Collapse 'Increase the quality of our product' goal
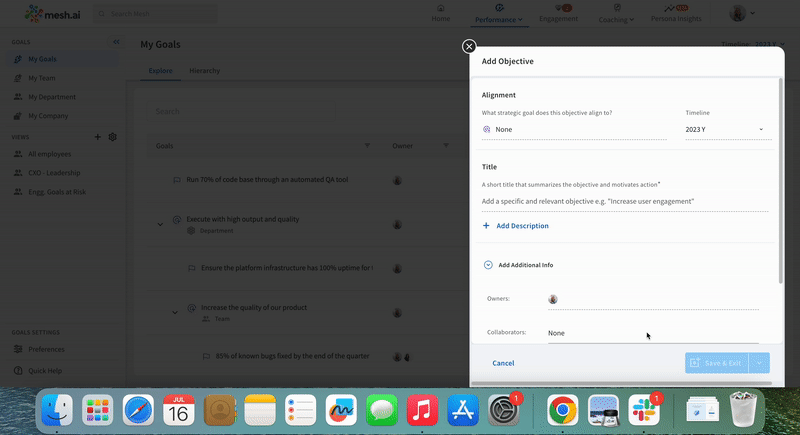 tap(175, 313)
